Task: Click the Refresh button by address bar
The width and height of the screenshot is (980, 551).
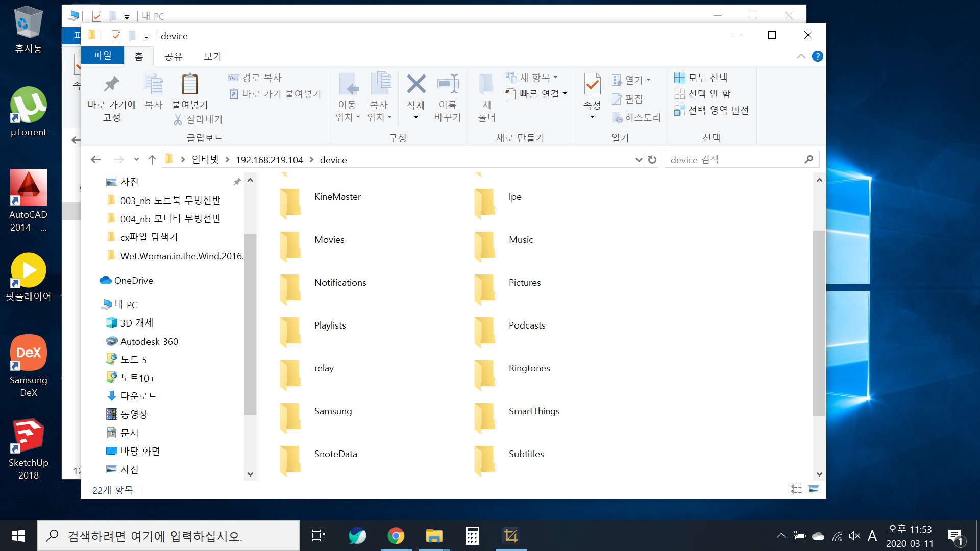Action: tap(652, 160)
